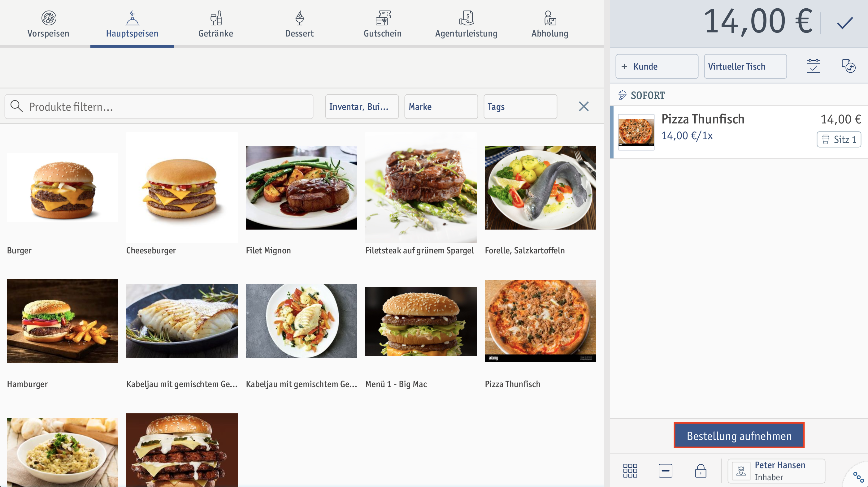Click the Hauptspeisen cloche icon
Image resolution: width=868 pixels, height=487 pixels.
click(132, 18)
